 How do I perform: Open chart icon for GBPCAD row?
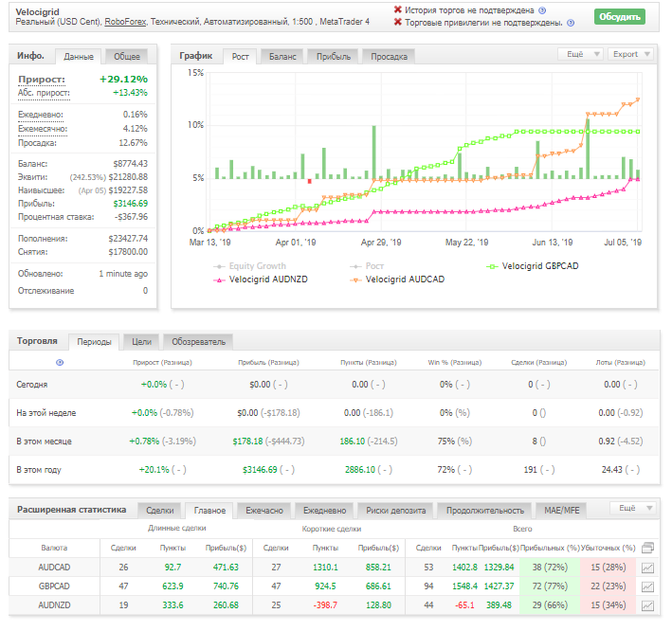point(647,586)
